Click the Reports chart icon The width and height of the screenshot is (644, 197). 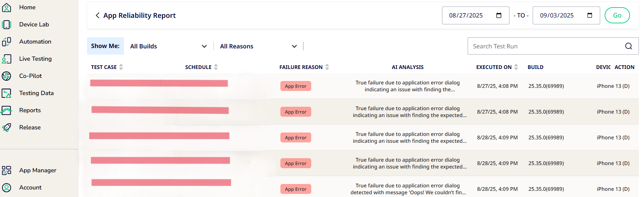tap(7, 110)
